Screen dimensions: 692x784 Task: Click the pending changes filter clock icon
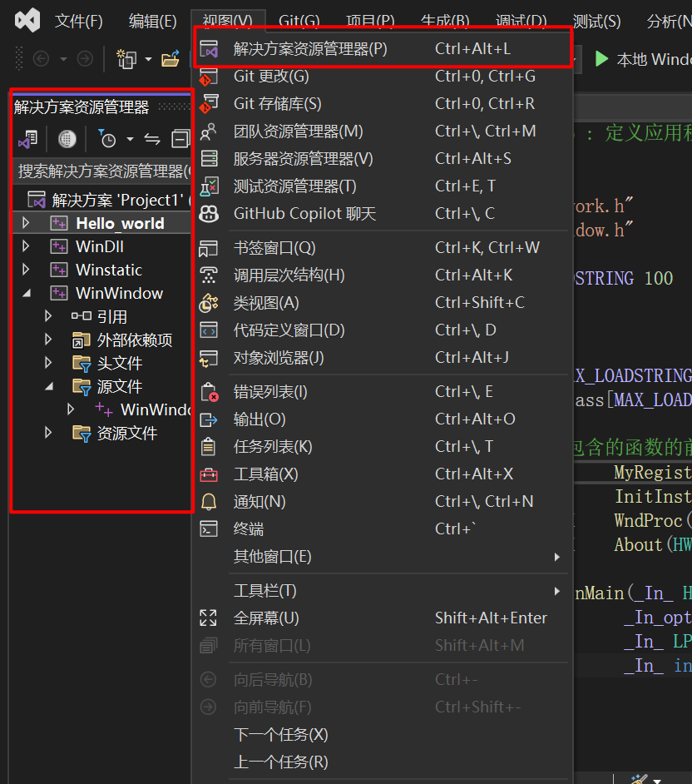pyautogui.click(x=106, y=139)
